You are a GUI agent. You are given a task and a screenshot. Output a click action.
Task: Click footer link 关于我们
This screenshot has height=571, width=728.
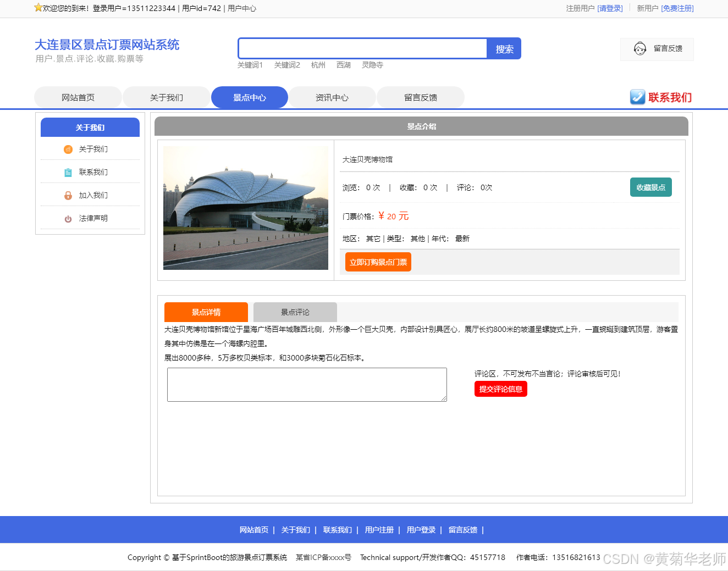click(296, 530)
